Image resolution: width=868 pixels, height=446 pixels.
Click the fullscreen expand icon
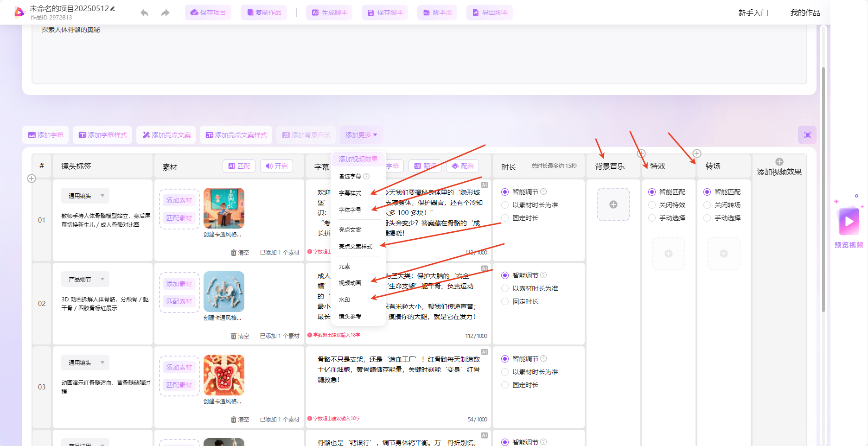(x=807, y=135)
